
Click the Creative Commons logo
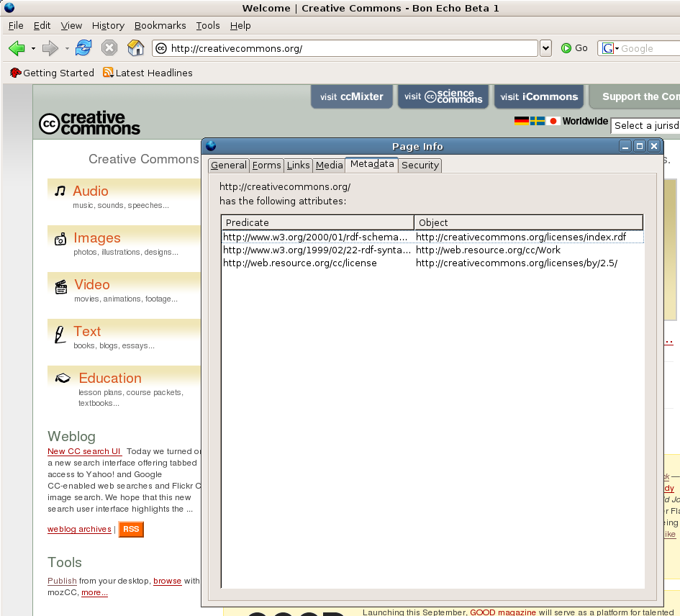(x=89, y=123)
